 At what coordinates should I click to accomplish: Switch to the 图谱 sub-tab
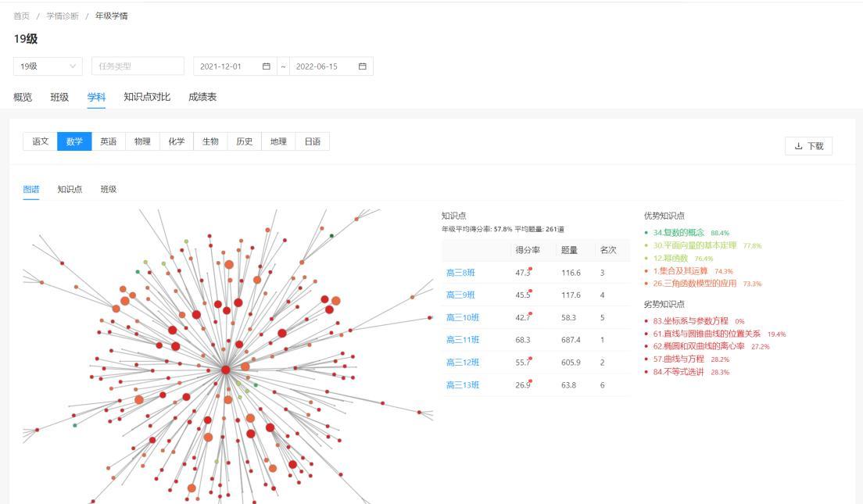(30, 189)
